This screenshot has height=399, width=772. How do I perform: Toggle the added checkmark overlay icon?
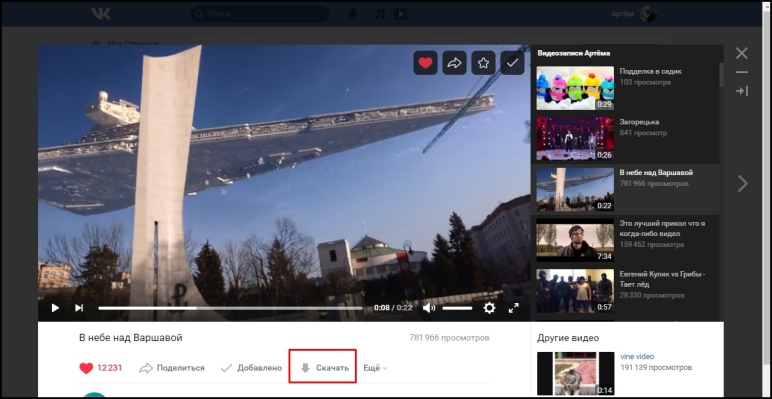click(x=513, y=63)
